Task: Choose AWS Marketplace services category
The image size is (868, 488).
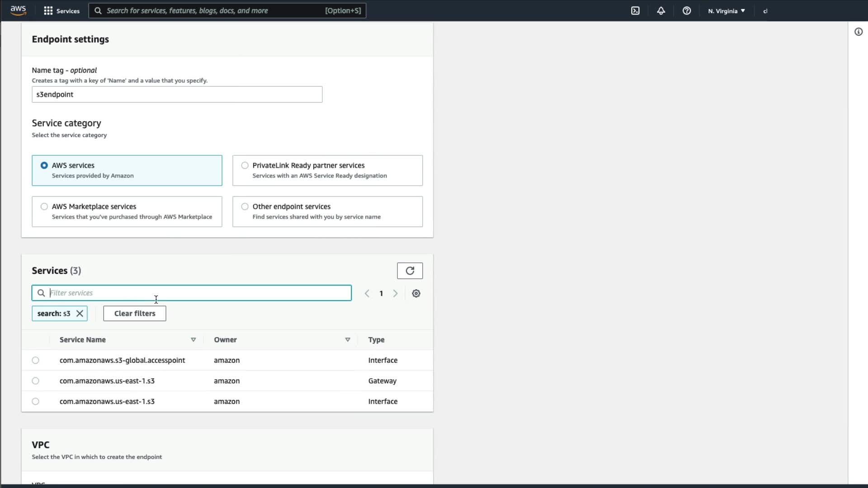Action: [44, 206]
